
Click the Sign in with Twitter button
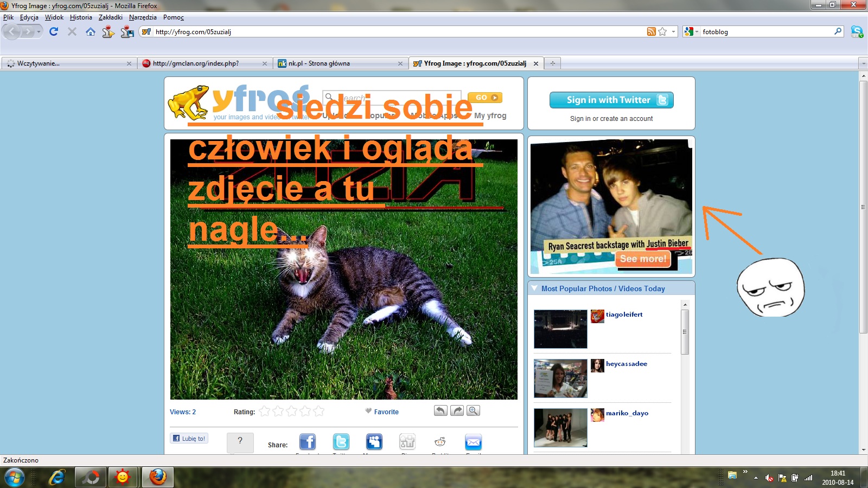(611, 100)
